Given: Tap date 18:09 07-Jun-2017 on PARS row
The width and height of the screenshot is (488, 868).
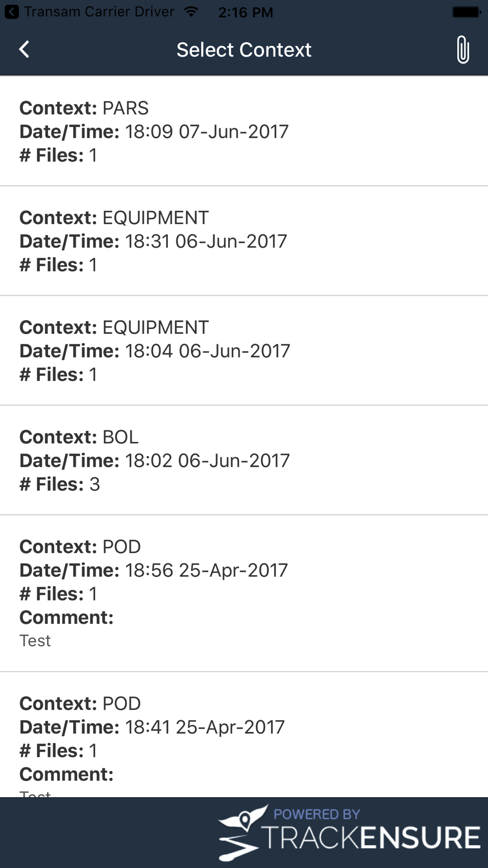Looking at the screenshot, I should point(207,131).
